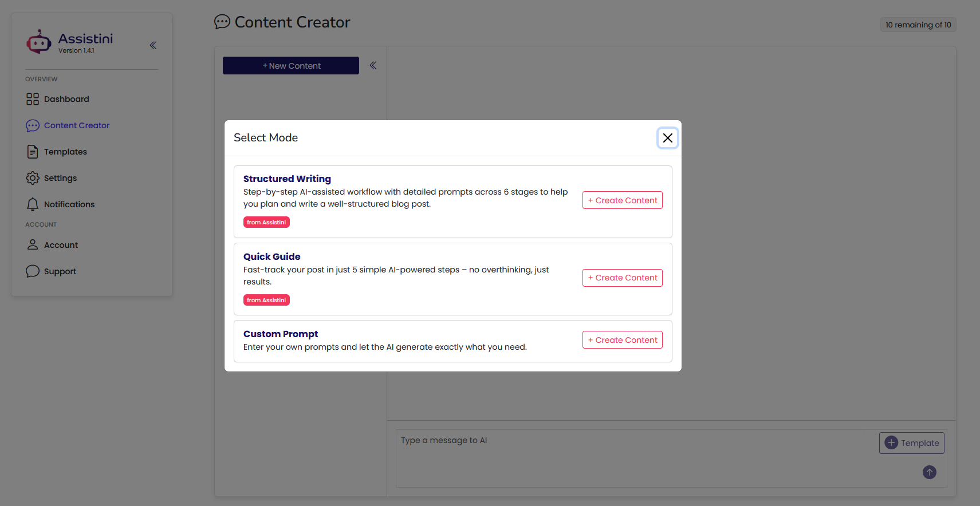Create content using Structured Writing mode
980x506 pixels.
coord(623,200)
